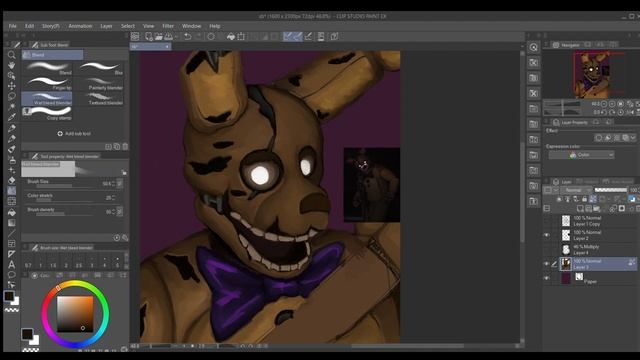Click the New document icon

149,37
